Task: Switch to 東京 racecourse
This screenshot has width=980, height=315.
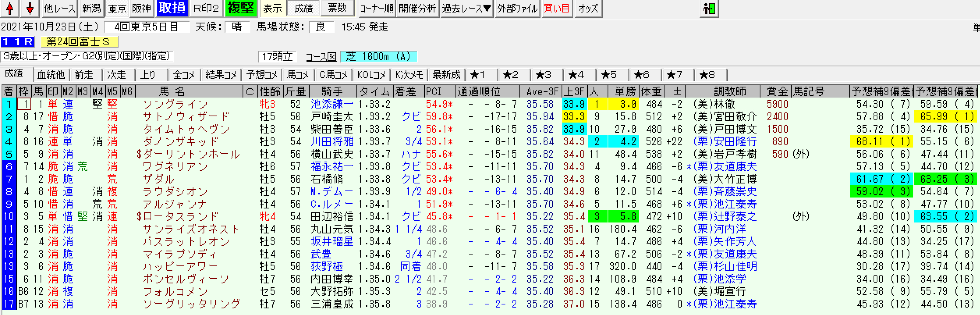Action: point(117,8)
